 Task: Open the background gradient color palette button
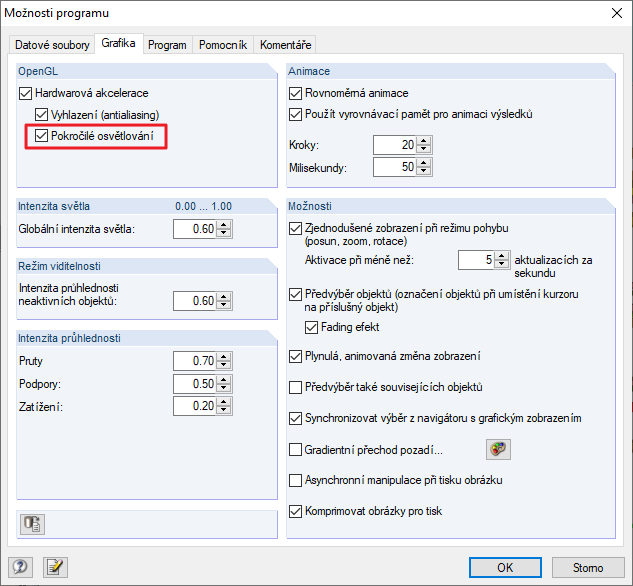(x=498, y=449)
